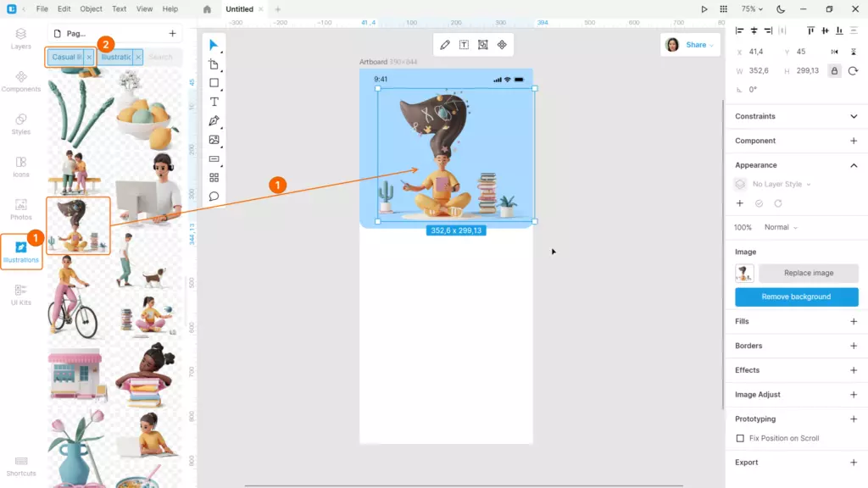Image resolution: width=868 pixels, height=488 pixels.
Task: Collapse the Appearance section
Action: (854, 165)
